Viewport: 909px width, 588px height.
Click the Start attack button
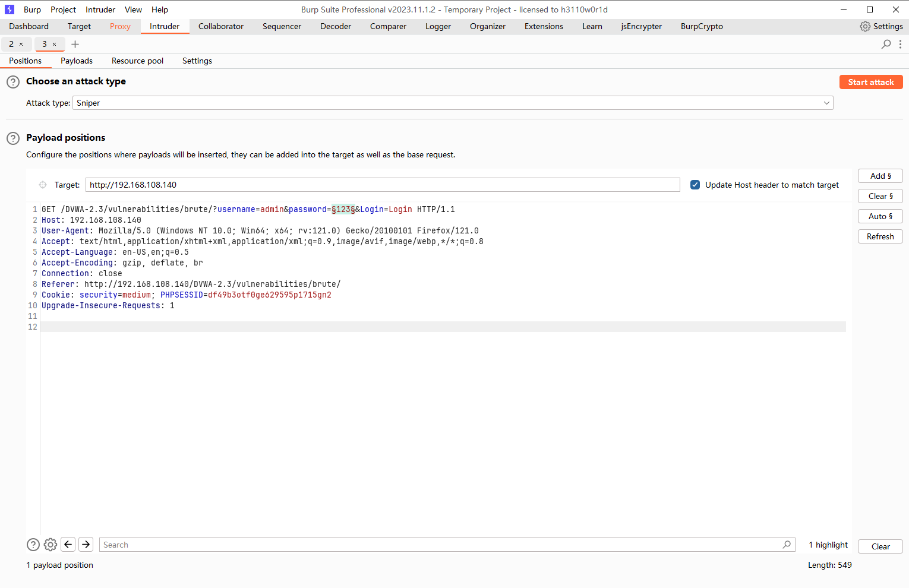[x=871, y=82]
